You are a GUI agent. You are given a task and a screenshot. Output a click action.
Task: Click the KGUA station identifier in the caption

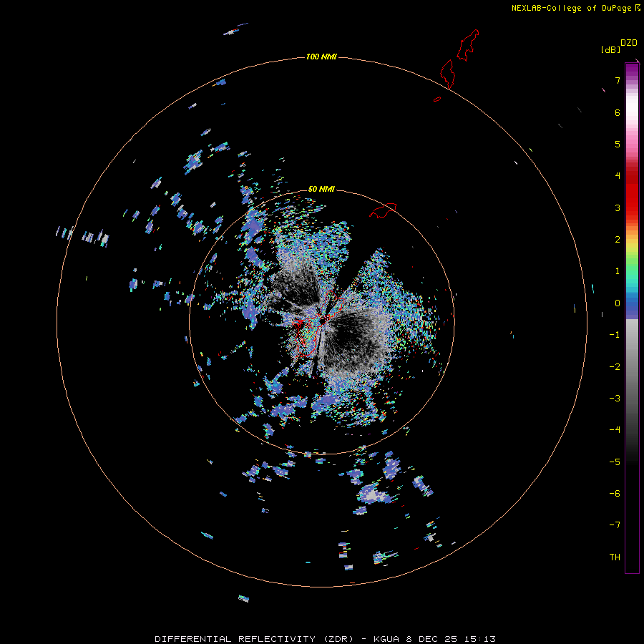click(x=386, y=639)
